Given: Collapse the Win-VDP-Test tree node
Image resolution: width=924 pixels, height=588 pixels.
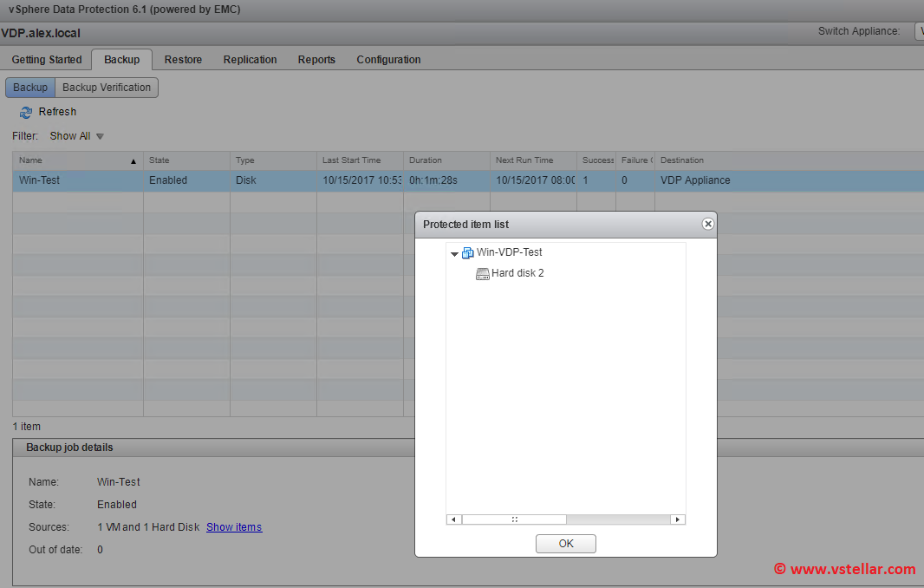Looking at the screenshot, I should point(454,253).
